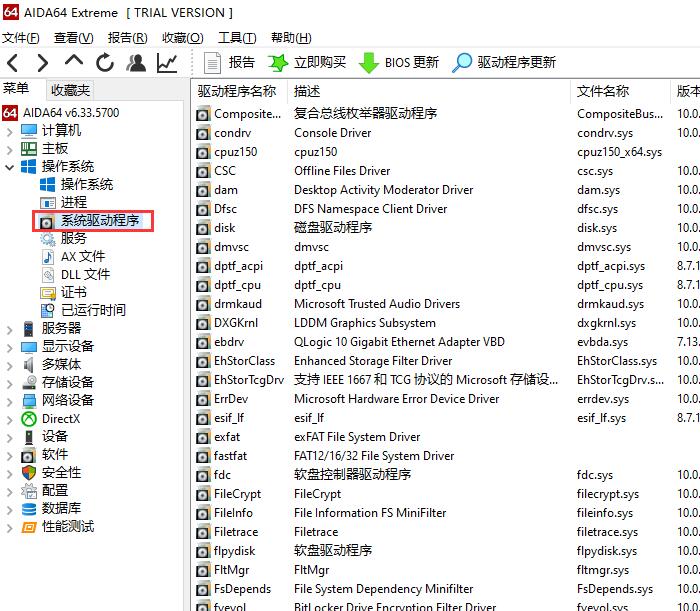Open the 文件(F) menu

click(x=21, y=38)
